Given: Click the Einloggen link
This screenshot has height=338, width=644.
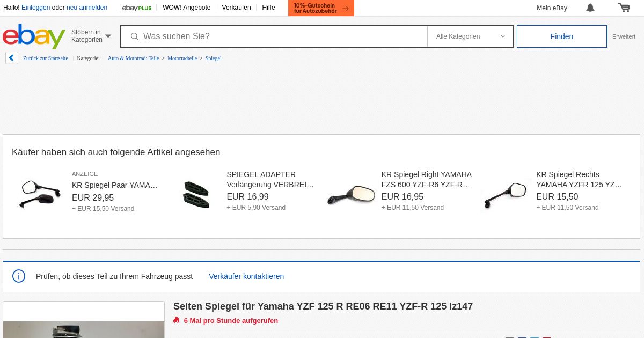Looking at the screenshot, I should tap(36, 8).
